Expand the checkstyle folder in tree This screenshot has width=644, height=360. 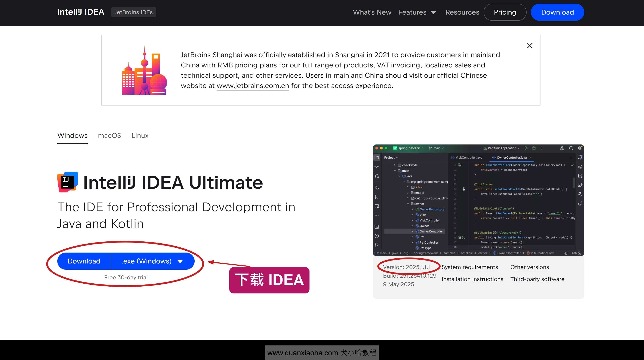[x=395, y=165]
